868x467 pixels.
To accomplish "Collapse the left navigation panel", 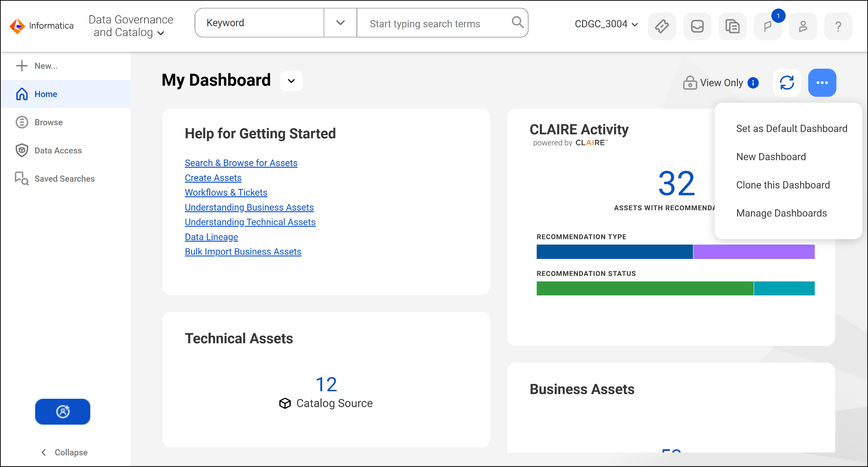I will click(x=64, y=452).
